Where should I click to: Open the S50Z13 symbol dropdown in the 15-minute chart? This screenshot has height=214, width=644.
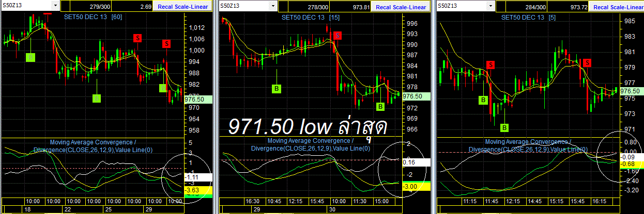click(x=272, y=6)
